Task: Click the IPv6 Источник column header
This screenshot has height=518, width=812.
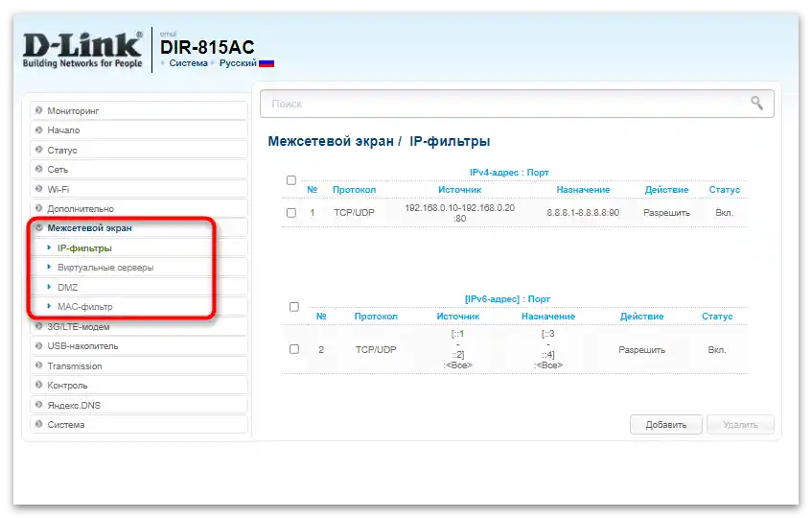Action: (458, 316)
